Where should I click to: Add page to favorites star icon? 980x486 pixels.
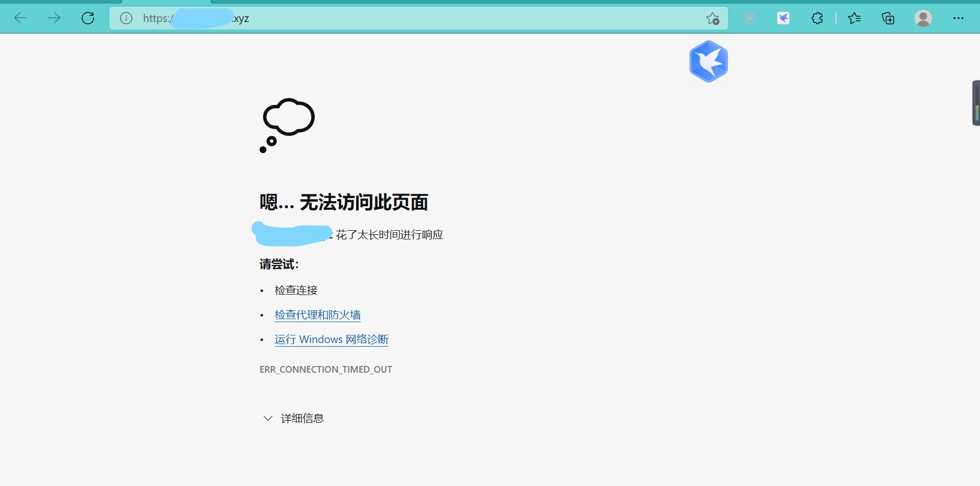coord(713,19)
